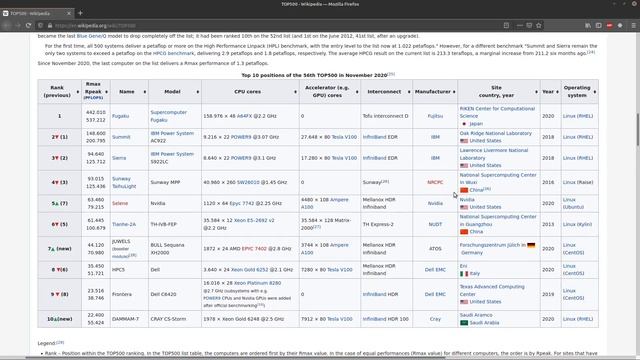Screen dimensions: 640x360
Task: Show sidebars toolbar icon
Action: [x=598, y=25]
